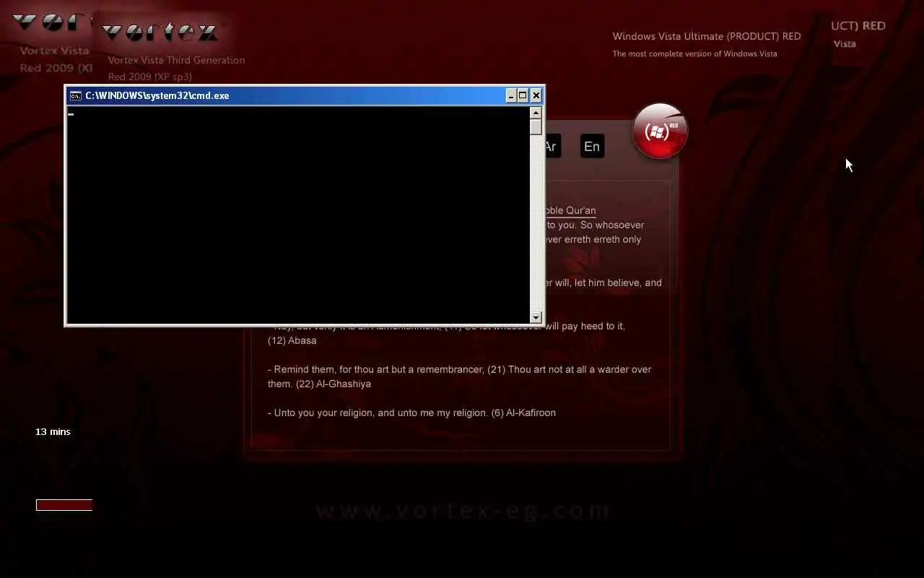Switch installer text to Arabic with Ar

tap(552, 147)
